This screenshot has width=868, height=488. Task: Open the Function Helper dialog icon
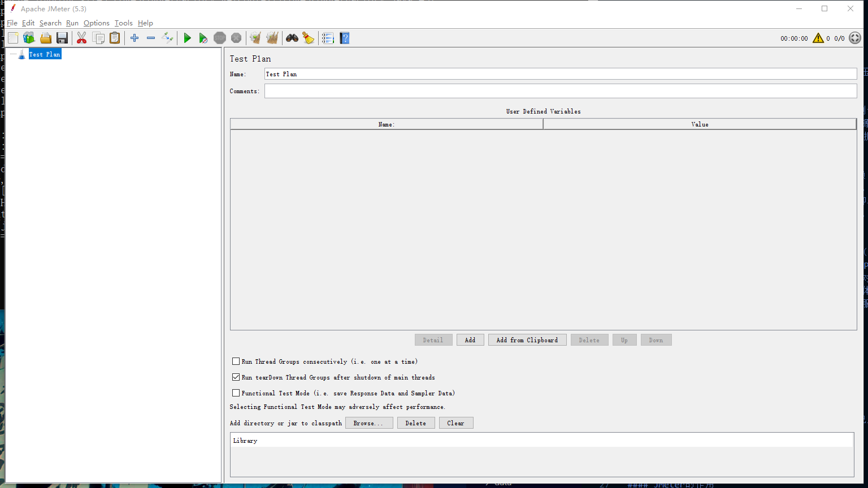[328, 38]
